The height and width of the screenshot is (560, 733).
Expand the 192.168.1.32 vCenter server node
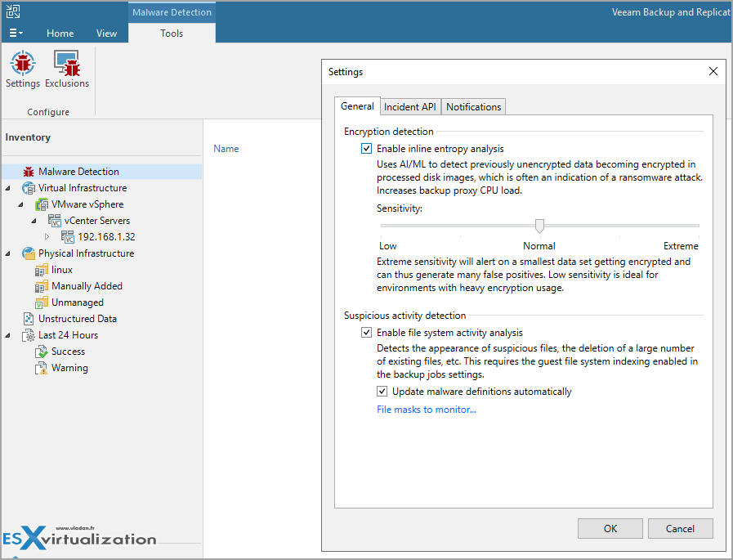click(x=47, y=237)
